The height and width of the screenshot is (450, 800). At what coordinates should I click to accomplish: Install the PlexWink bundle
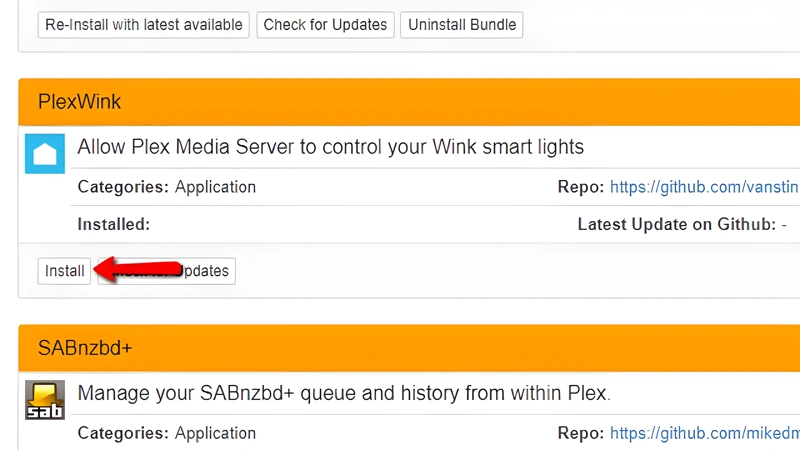point(64,271)
